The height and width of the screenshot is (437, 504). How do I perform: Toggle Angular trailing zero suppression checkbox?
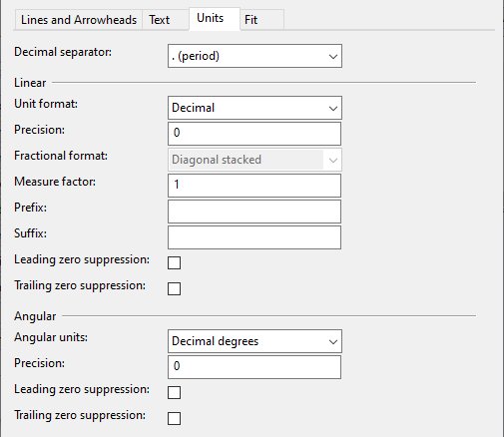tap(175, 418)
